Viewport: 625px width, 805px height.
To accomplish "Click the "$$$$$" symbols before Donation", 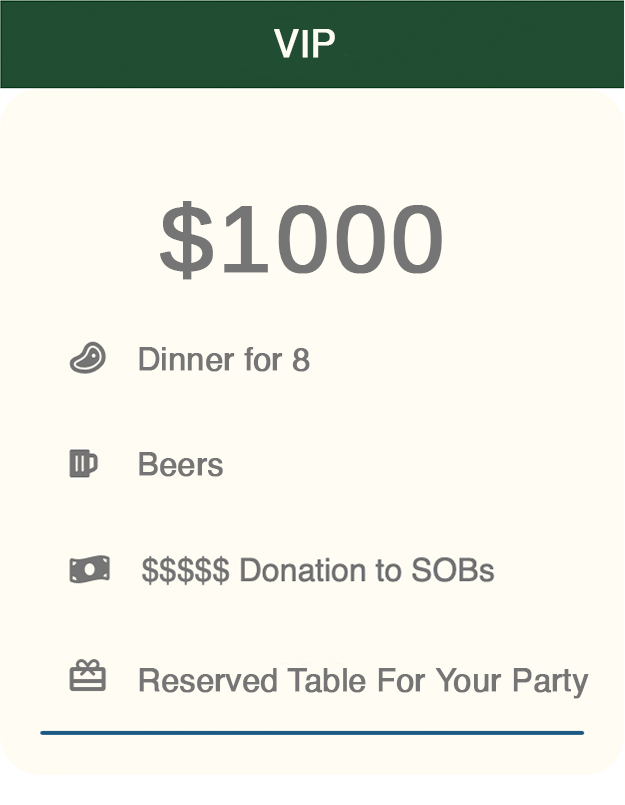I will tap(185, 571).
